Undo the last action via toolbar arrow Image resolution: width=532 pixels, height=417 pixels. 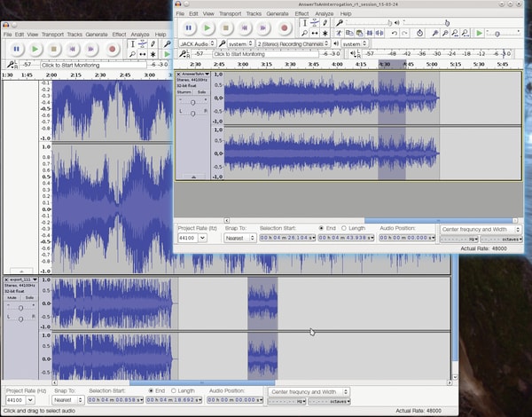pos(394,33)
